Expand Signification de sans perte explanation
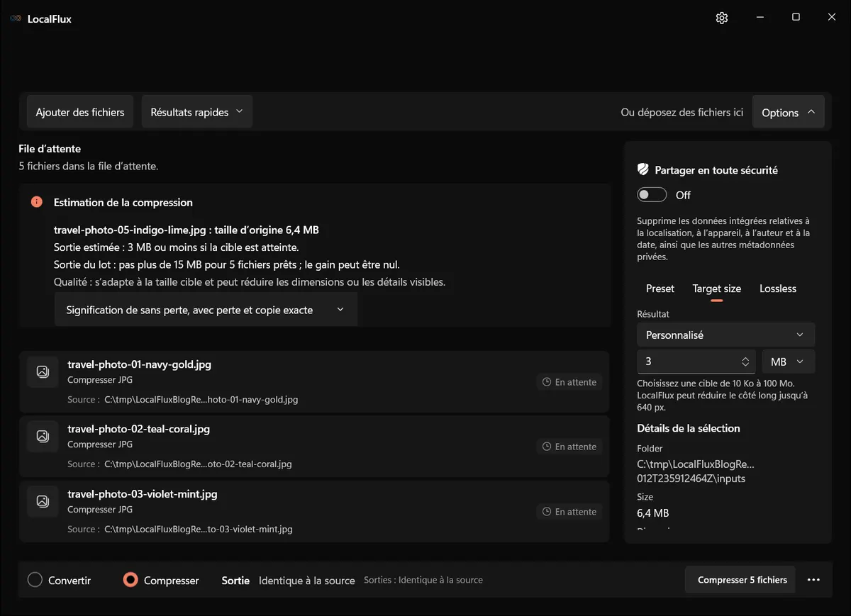This screenshot has width=851, height=616. click(x=206, y=310)
